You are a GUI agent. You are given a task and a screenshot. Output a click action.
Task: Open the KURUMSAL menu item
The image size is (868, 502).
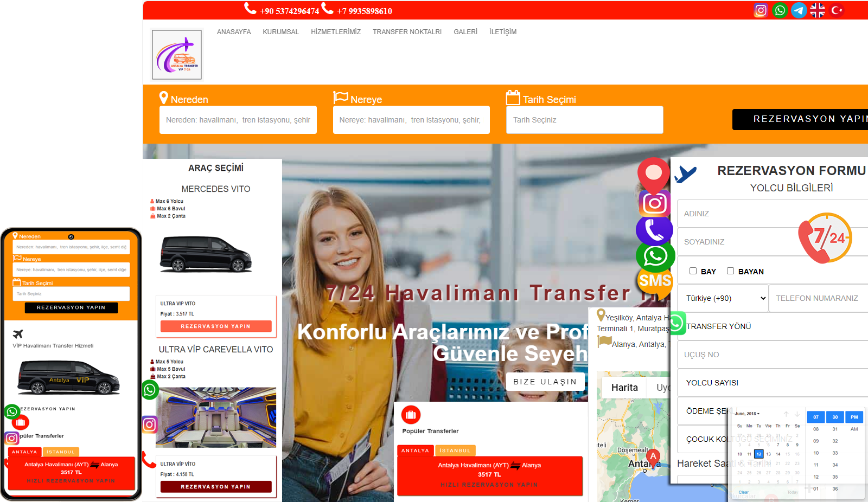(280, 32)
